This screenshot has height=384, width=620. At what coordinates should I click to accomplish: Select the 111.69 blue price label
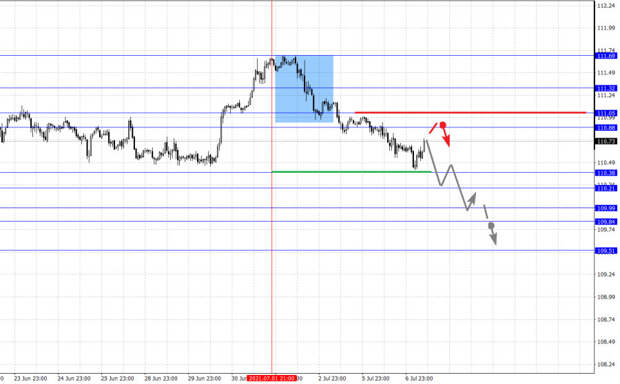606,56
